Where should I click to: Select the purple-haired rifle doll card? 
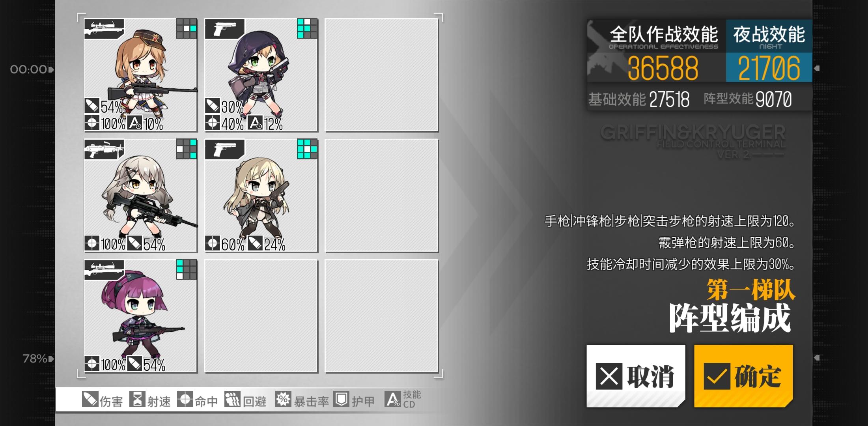coord(140,316)
